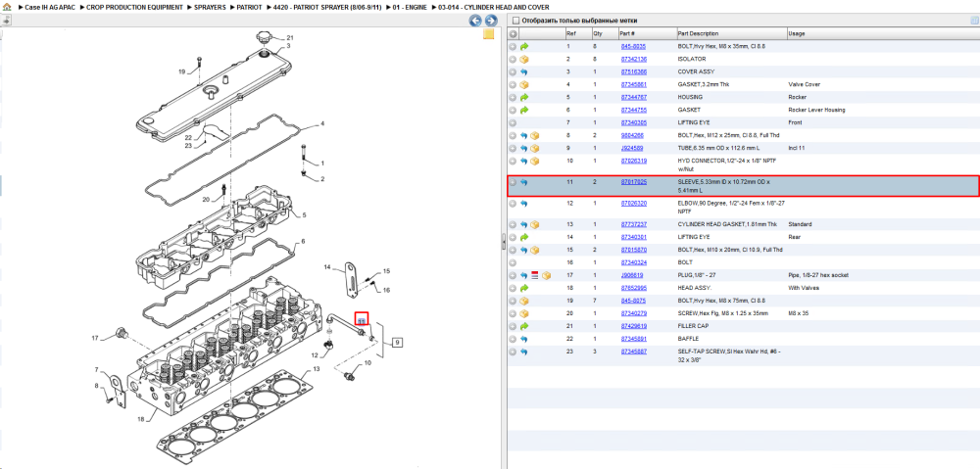The width and height of the screenshot is (980, 469).
Task: Open part number 87652995 link
Action: point(634,288)
